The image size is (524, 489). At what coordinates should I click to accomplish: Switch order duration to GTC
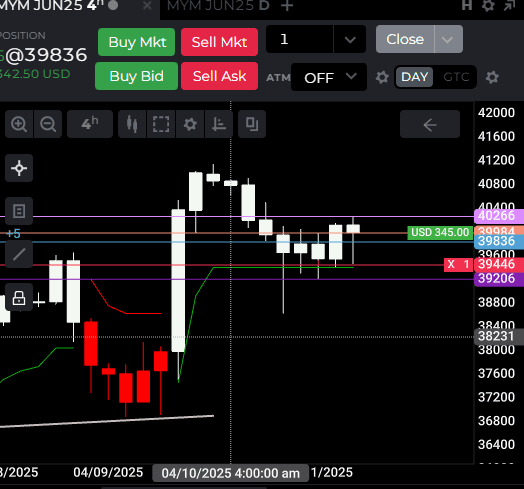[x=456, y=77]
